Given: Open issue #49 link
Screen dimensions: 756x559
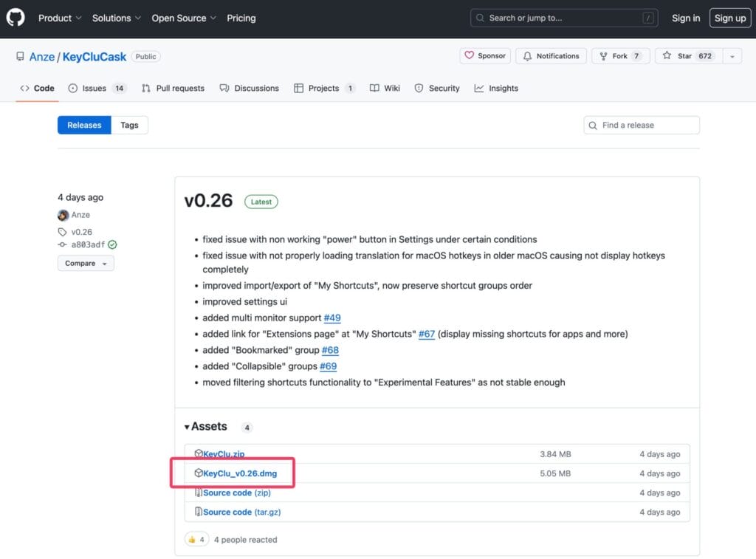Looking at the screenshot, I should pos(331,318).
